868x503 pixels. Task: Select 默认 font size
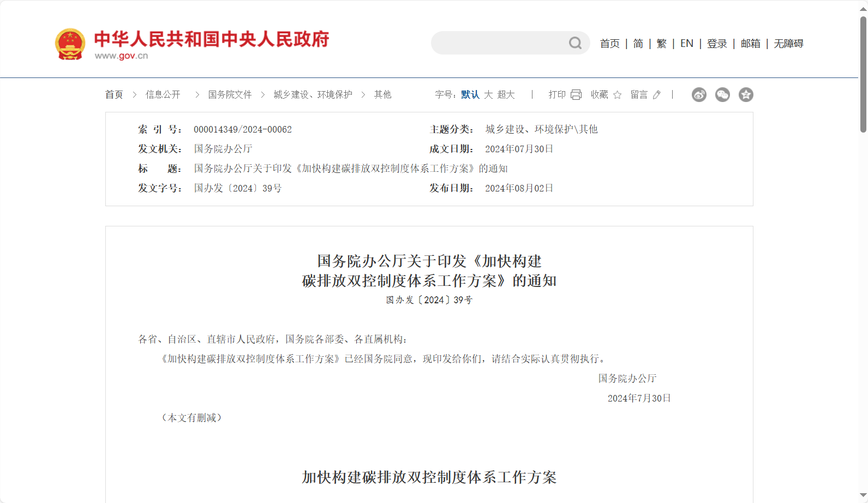pyautogui.click(x=470, y=95)
